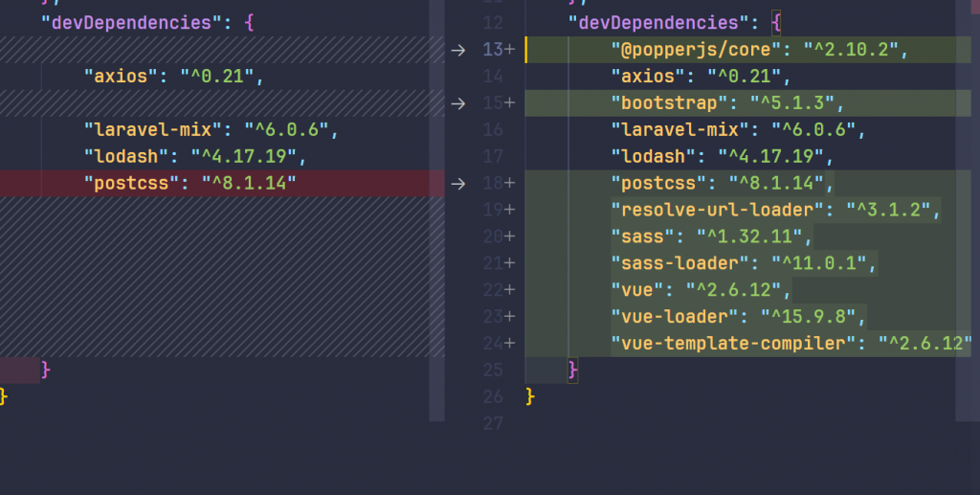Click the "vue-loader" dependency line
The width and height of the screenshot is (980, 495).
click(x=738, y=318)
